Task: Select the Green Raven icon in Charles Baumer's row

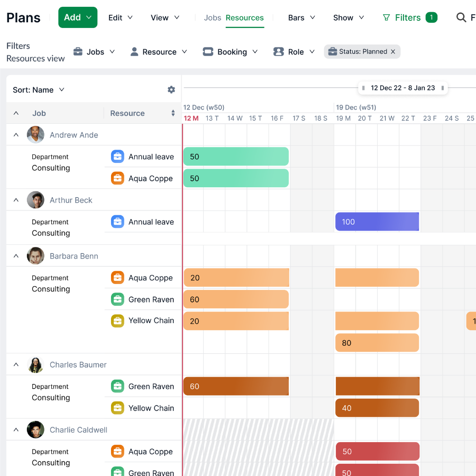Action: click(x=117, y=386)
